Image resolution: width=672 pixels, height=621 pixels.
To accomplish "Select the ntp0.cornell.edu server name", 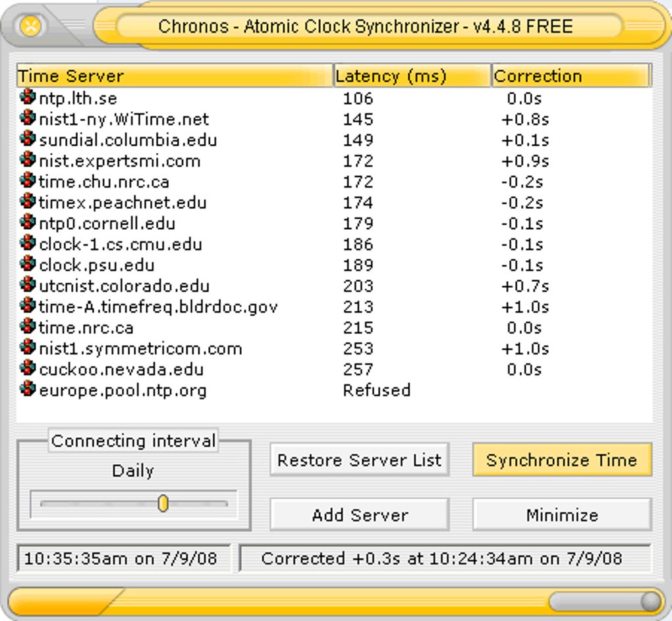I will 107,223.
